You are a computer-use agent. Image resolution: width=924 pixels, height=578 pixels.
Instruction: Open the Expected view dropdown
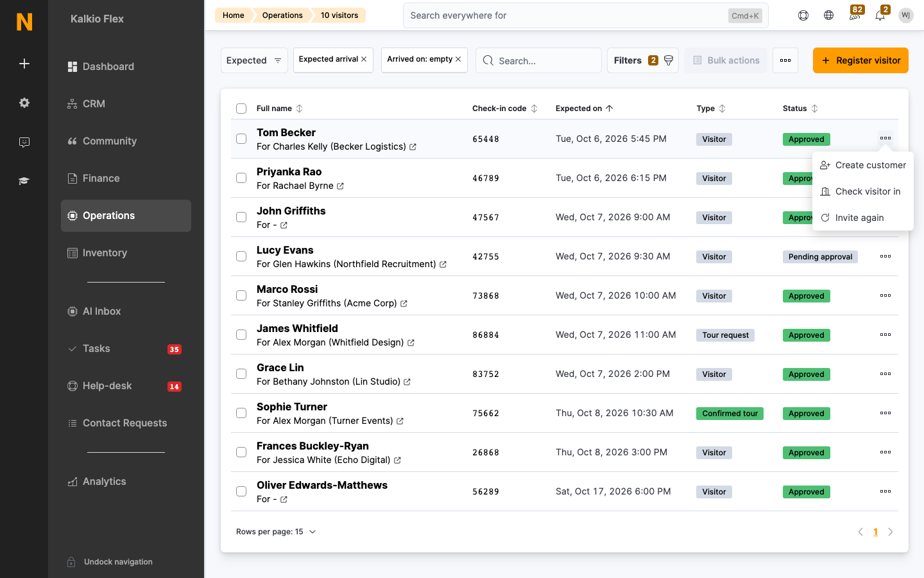254,60
